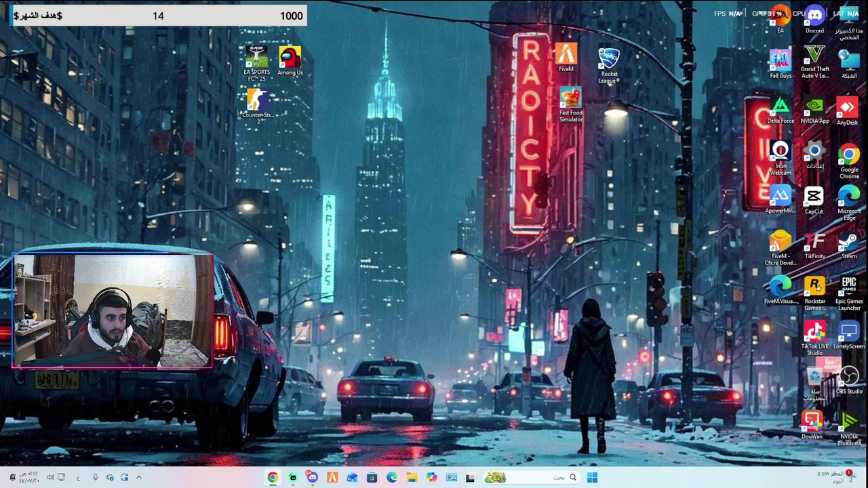Select the FiveM Cfx.re Development icon

(780, 248)
